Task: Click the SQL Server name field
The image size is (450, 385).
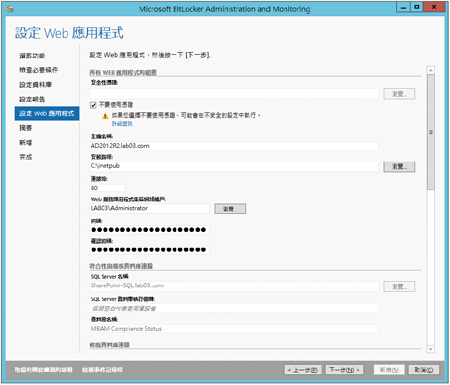Action: click(234, 286)
